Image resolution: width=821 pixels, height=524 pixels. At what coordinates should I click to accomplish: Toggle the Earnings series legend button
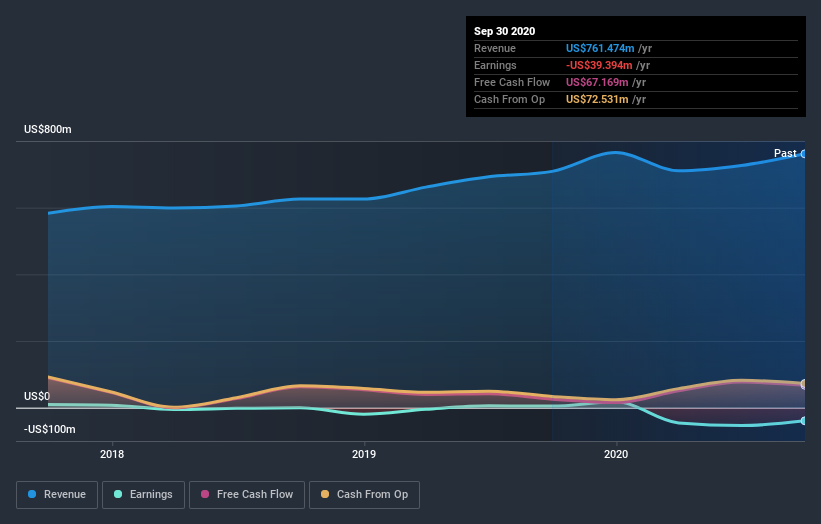tap(143, 495)
